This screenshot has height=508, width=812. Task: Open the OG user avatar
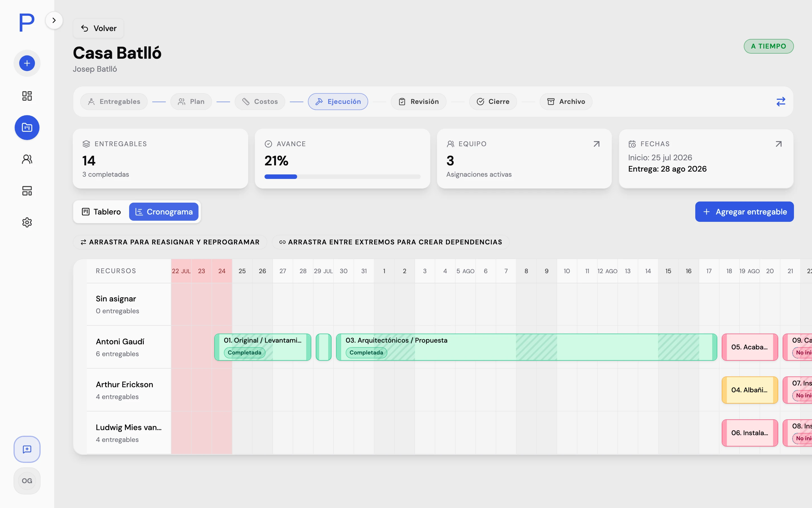click(27, 481)
